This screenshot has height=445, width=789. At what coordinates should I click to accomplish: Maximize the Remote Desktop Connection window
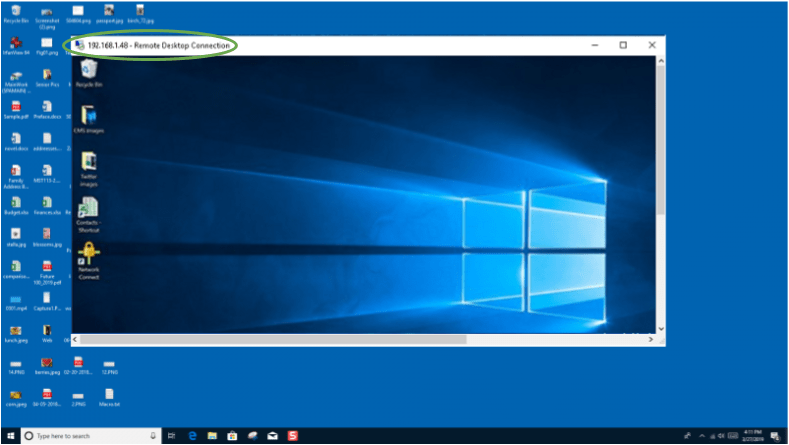pyautogui.click(x=623, y=45)
